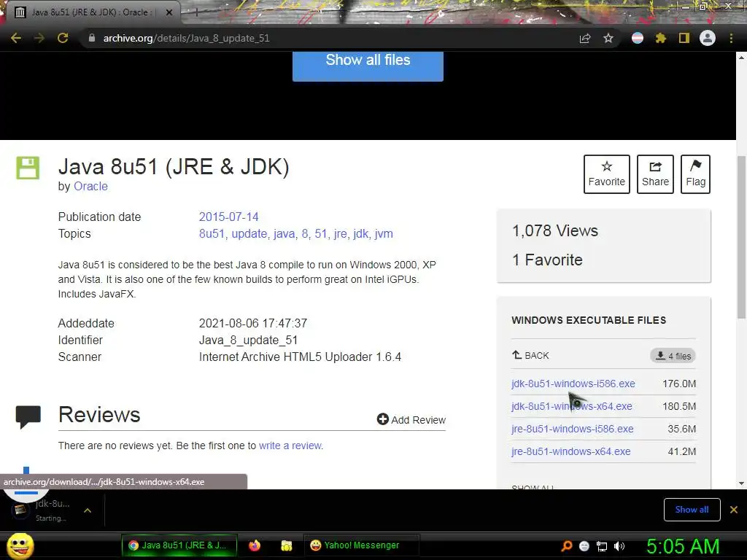Image resolution: width=747 pixels, height=560 pixels.
Task: Download all 4 files
Action: 673,356
